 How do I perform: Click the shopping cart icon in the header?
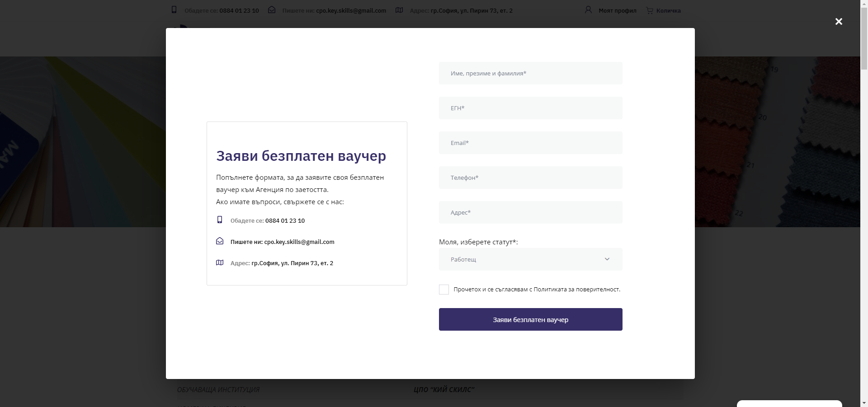(x=650, y=10)
